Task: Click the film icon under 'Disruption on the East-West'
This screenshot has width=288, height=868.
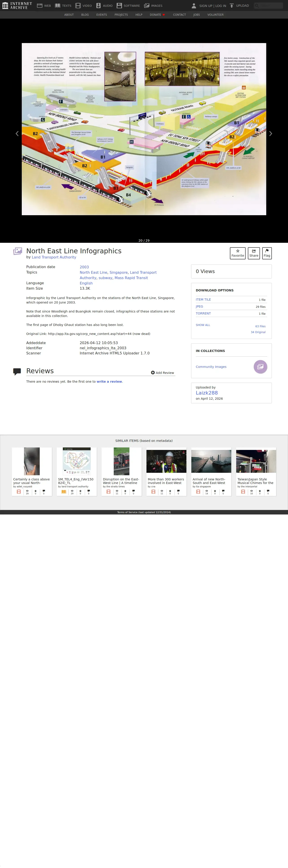Action: coord(109,492)
